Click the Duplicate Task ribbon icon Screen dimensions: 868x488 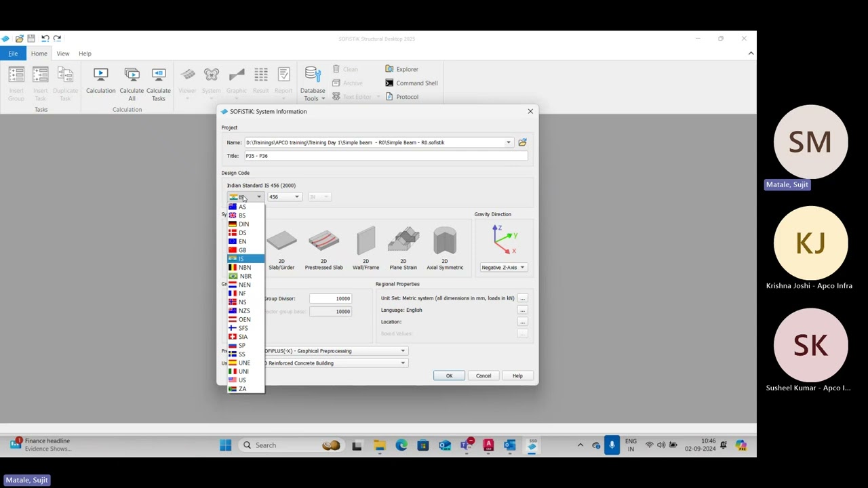click(x=65, y=85)
